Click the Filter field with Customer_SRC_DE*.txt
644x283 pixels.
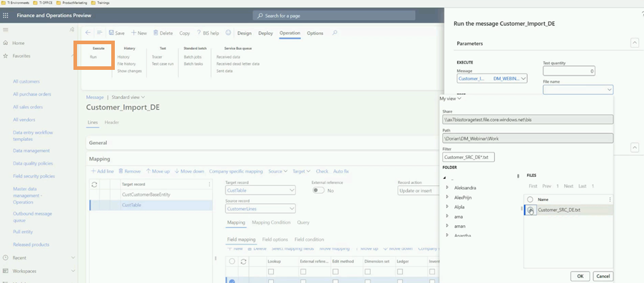(x=469, y=158)
